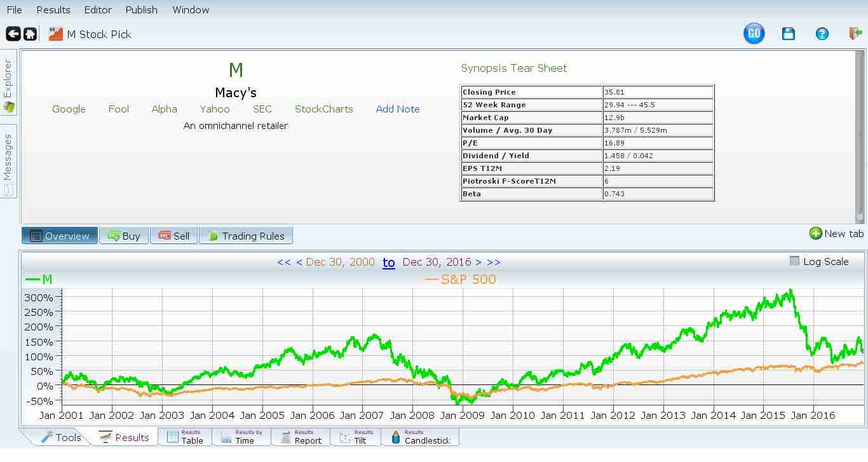Enable the Log Scale checkbox

[x=794, y=261]
